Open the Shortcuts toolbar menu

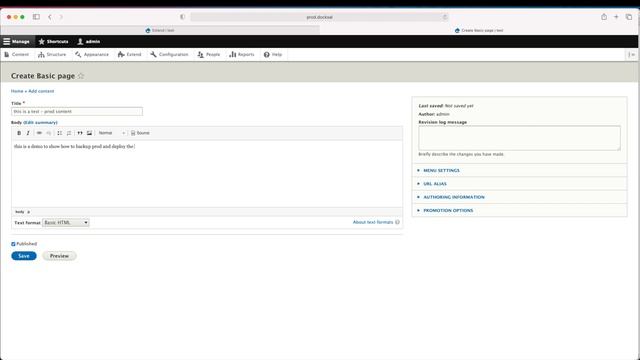point(53,42)
